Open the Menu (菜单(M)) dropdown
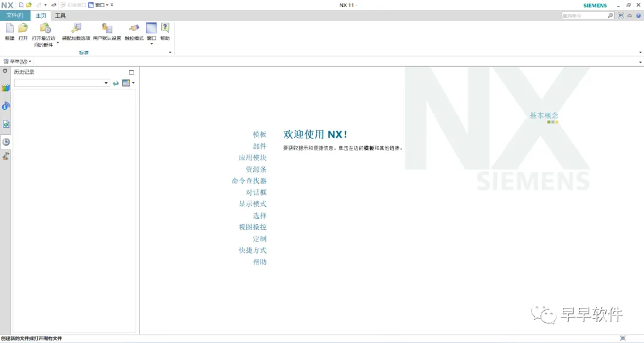This screenshot has height=343, width=644. pos(17,61)
